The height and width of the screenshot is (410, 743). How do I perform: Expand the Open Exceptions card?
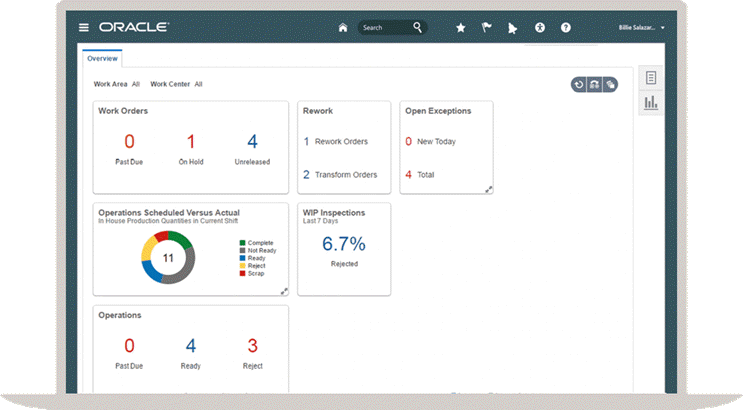488,189
